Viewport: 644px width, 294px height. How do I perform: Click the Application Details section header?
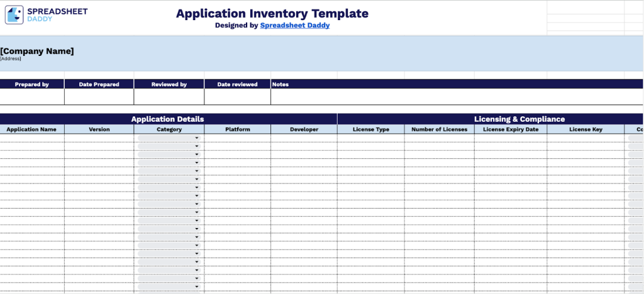click(x=167, y=119)
